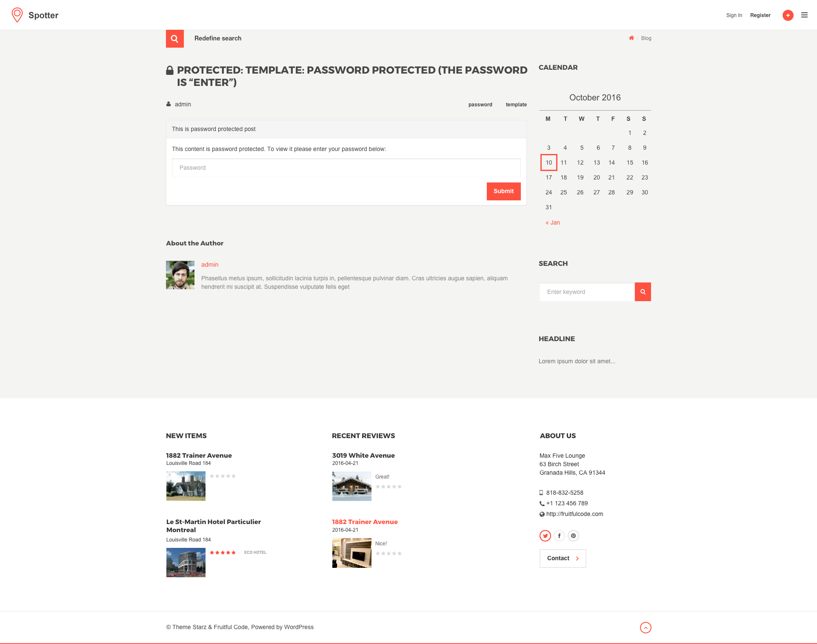Click the Register menu item

[x=760, y=15]
